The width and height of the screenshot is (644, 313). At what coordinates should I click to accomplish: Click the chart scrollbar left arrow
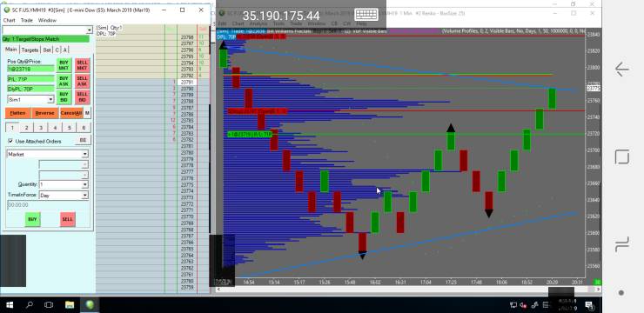[x=218, y=290]
